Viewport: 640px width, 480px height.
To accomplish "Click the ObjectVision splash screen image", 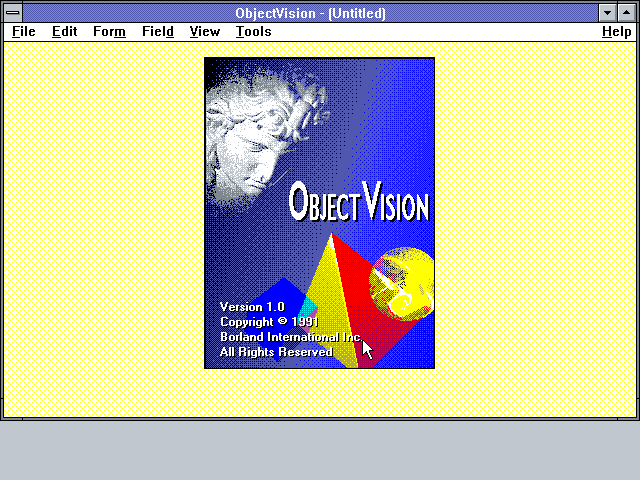I will (319, 213).
